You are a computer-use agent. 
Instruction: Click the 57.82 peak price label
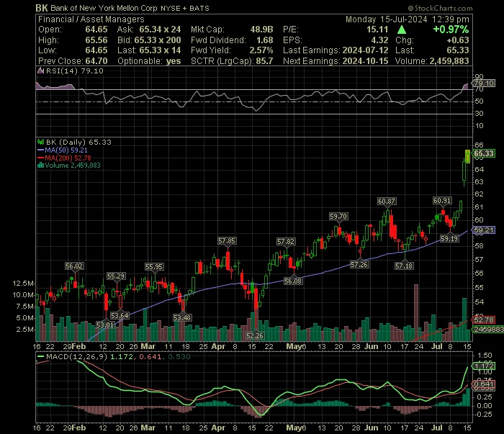pyautogui.click(x=286, y=242)
